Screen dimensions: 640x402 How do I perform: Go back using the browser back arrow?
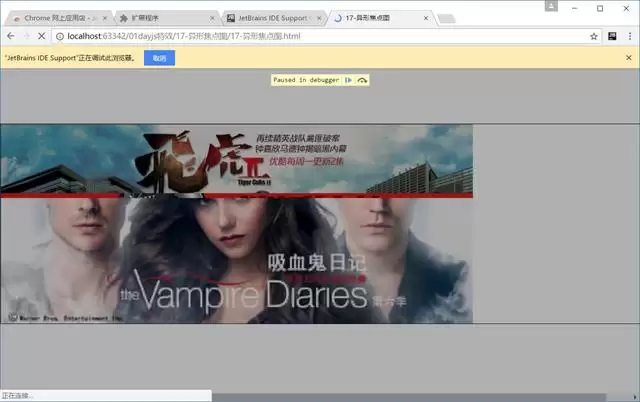click(x=11, y=36)
